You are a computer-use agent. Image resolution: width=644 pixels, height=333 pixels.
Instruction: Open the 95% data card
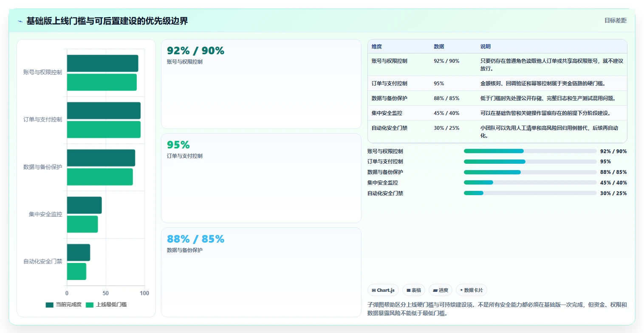[261, 178]
